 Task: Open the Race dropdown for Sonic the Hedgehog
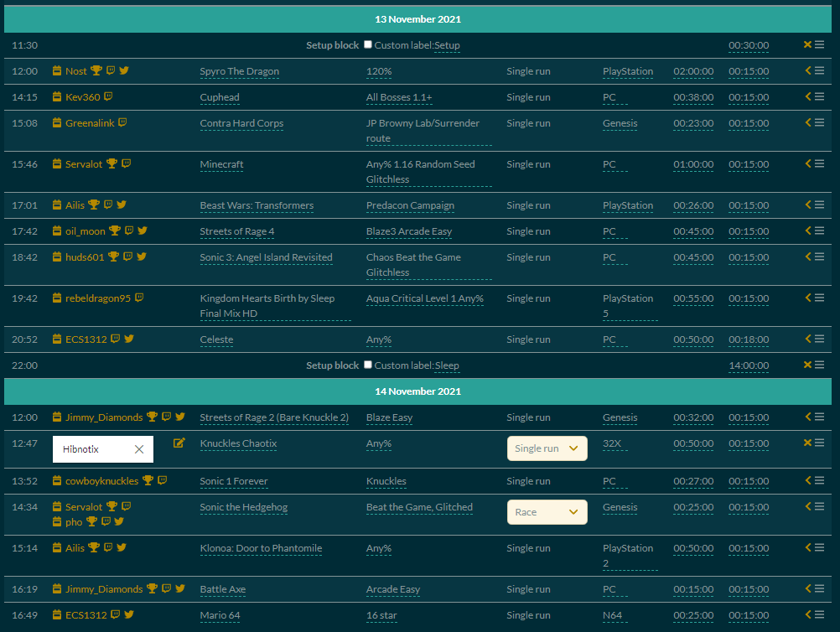(547, 512)
